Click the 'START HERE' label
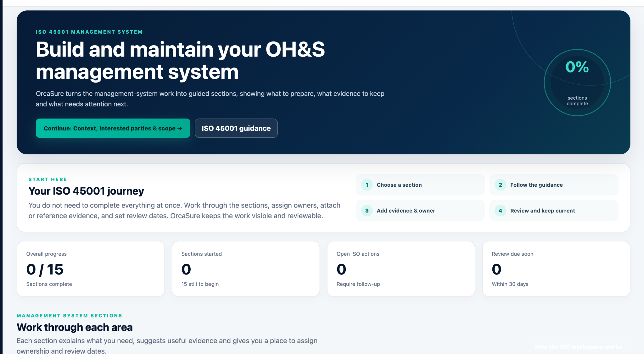 48,180
